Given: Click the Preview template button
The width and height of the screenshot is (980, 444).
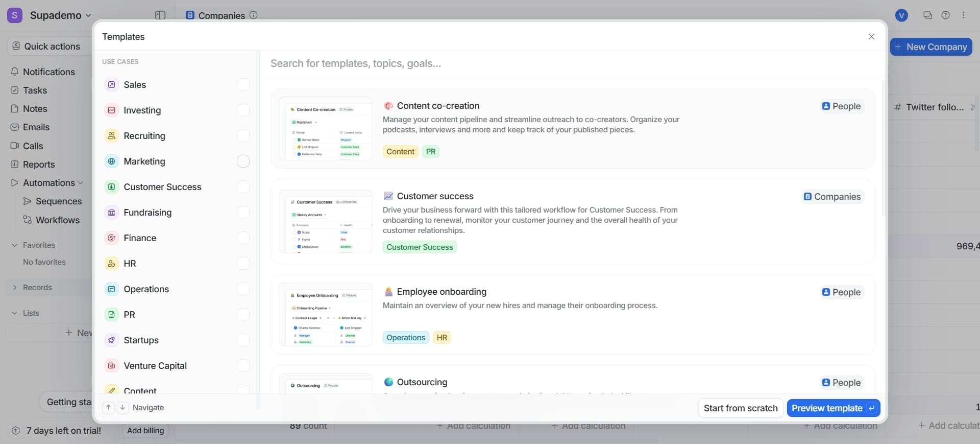Looking at the screenshot, I should point(832,408).
